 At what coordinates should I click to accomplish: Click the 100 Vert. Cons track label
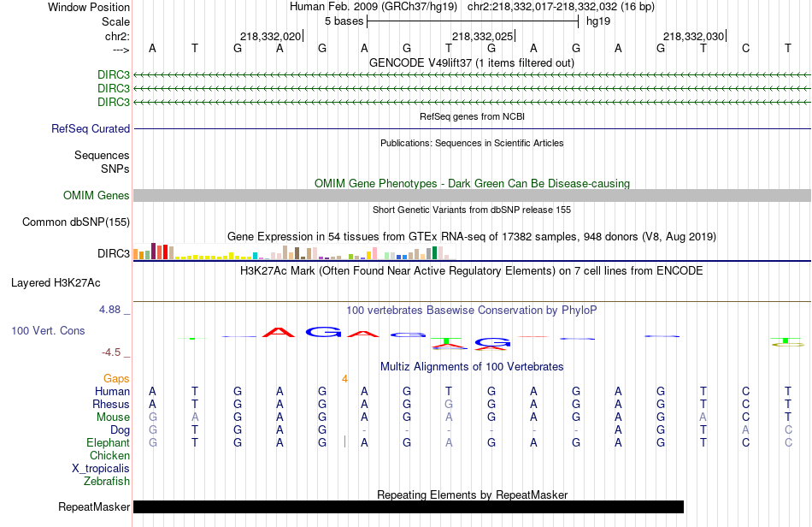(x=48, y=330)
